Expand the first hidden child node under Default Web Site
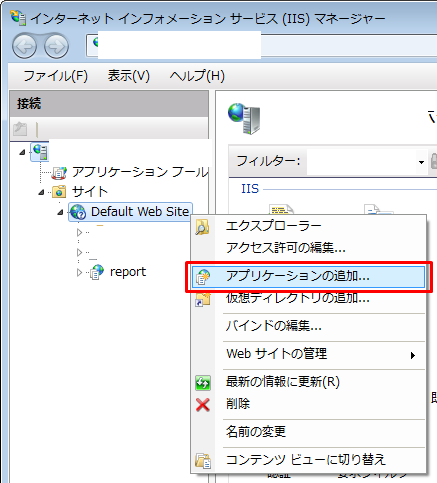437x483 pixels. pos(79,232)
